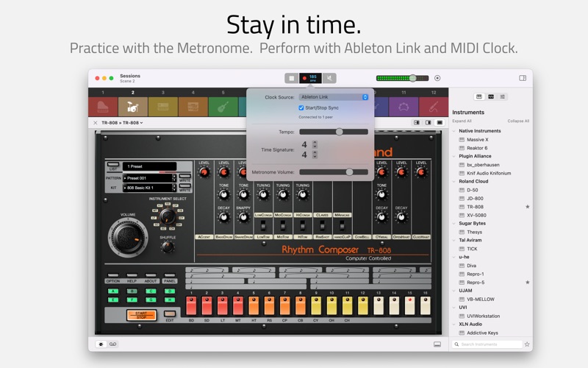Image resolution: width=588 pixels, height=368 pixels.
Task: Collapse the Native Instruments group
Action: pos(454,131)
